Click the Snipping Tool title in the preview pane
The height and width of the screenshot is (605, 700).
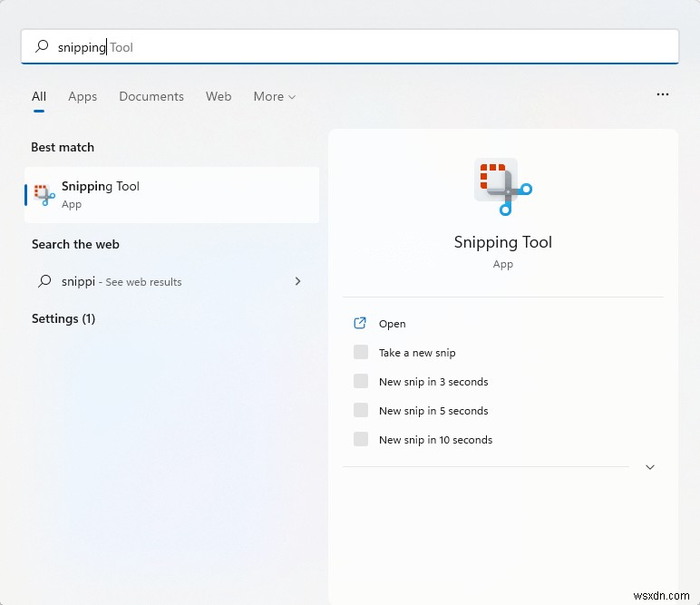point(503,242)
